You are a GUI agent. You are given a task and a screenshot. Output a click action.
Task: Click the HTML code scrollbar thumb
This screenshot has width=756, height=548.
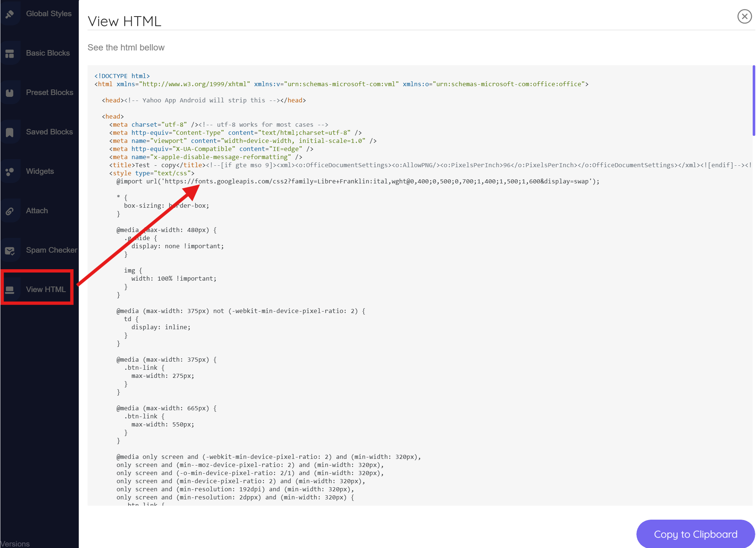pos(754,101)
